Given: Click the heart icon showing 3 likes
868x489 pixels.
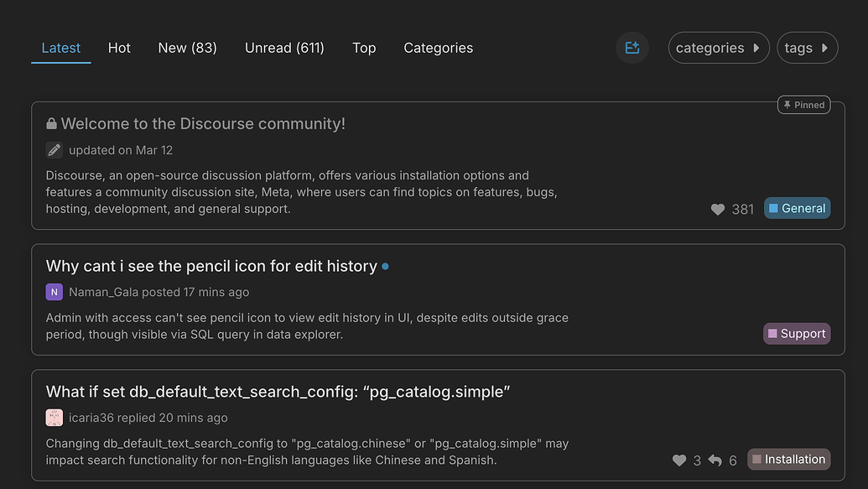Looking at the screenshot, I should pyautogui.click(x=679, y=460).
